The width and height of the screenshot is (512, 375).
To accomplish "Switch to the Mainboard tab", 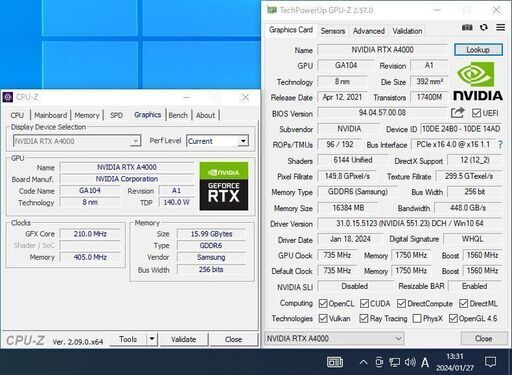I will click(x=51, y=115).
